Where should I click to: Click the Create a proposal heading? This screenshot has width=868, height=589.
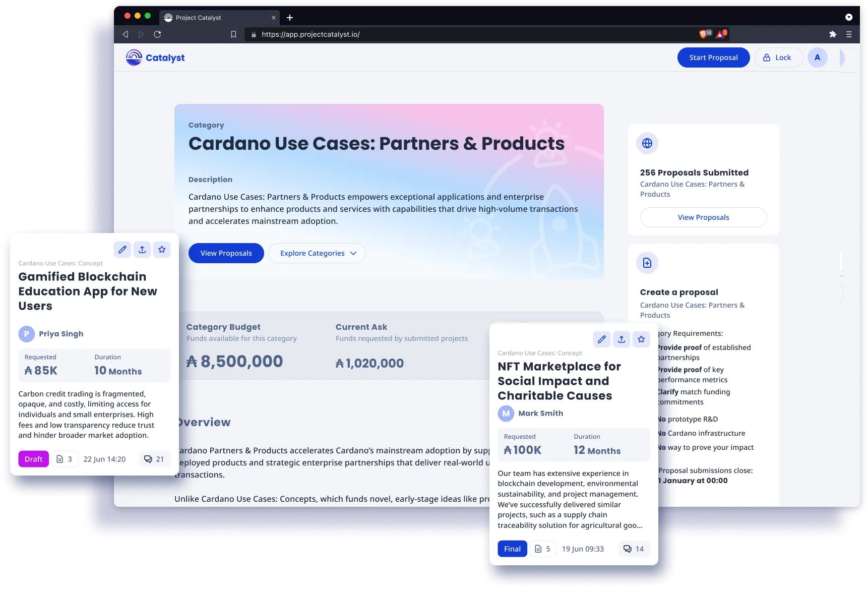pyautogui.click(x=679, y=292)
